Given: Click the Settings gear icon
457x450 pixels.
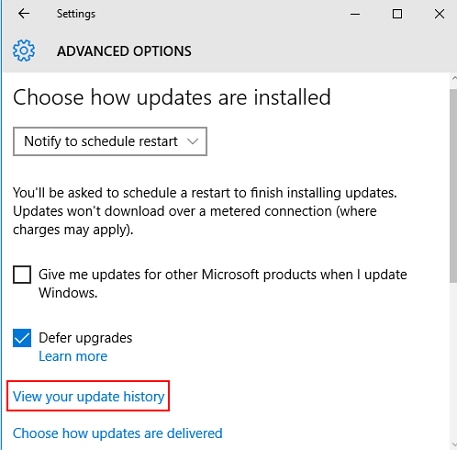Looking at the screenshot, I should pos(24,51).
